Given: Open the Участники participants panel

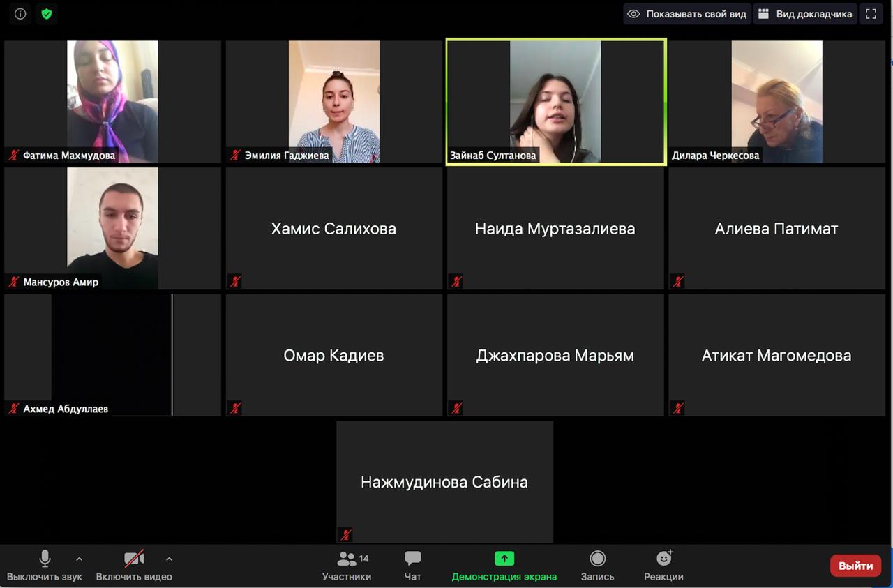Looking at the screenshot, I should [x=347, y=566].
